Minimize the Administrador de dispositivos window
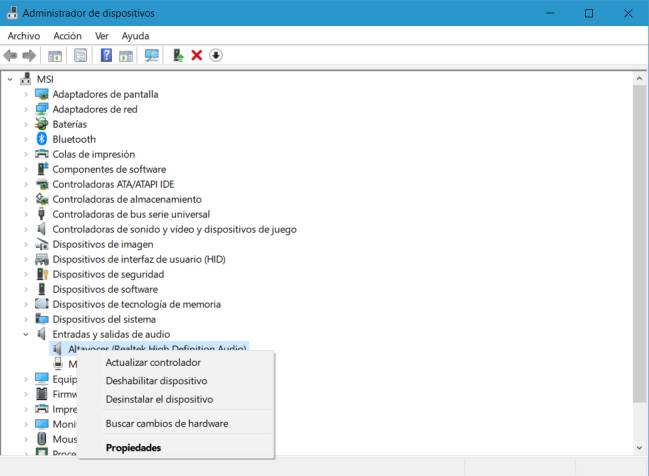This screenshot has height=476, width=649. click(550, 13)
